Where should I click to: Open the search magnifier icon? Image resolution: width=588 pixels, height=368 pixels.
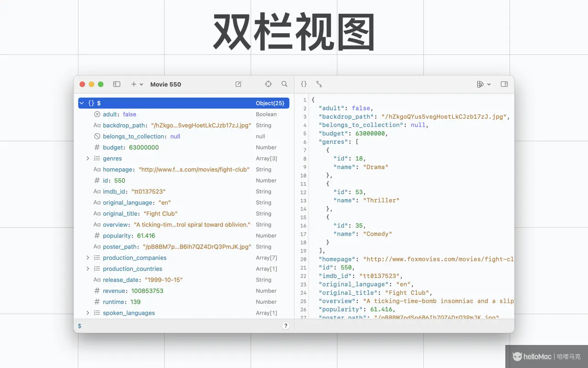[284, 84]
